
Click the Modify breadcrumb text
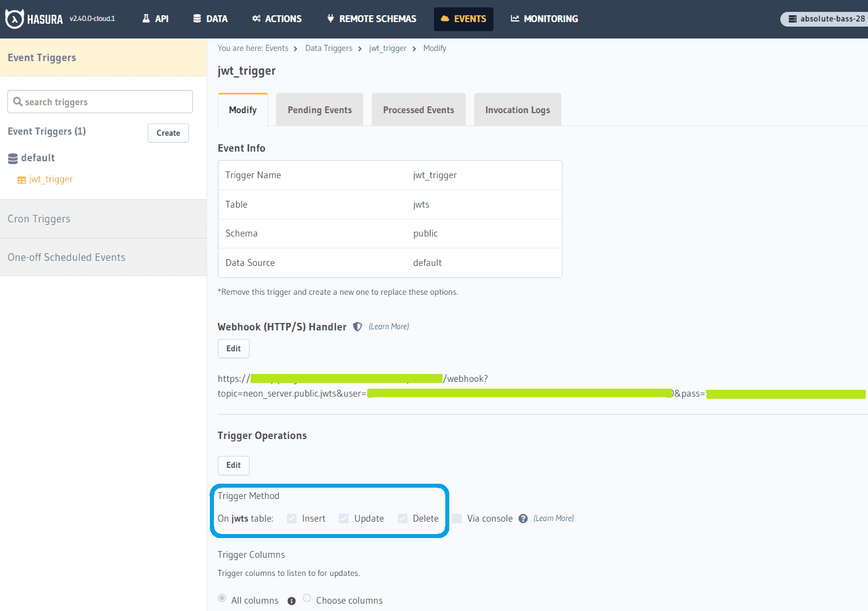pos(435,48)
